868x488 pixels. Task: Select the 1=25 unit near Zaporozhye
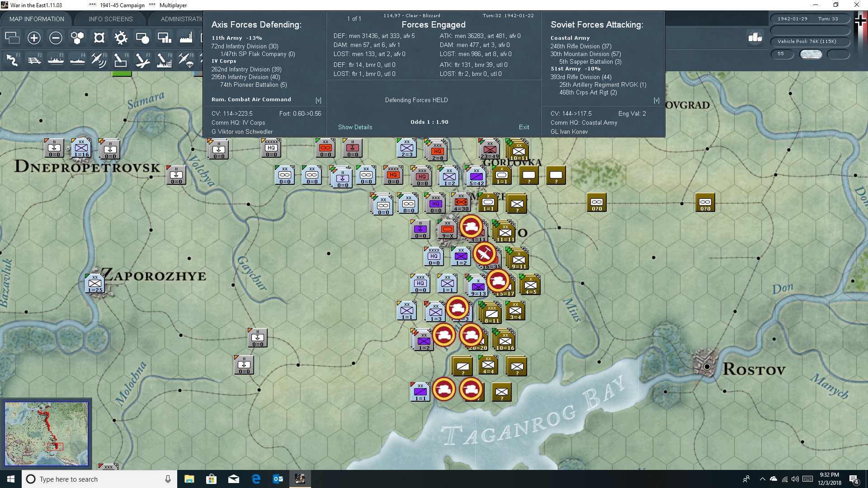point(95,283)
